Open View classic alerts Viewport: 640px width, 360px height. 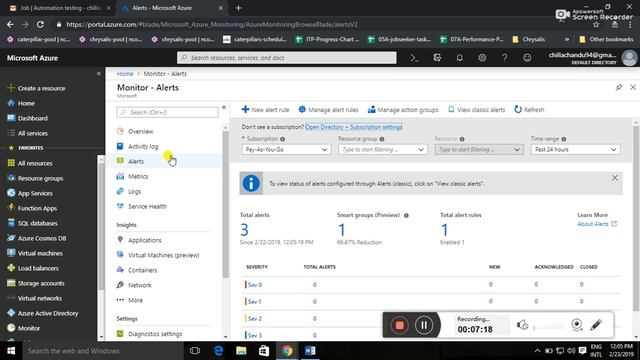pos(476,110)
